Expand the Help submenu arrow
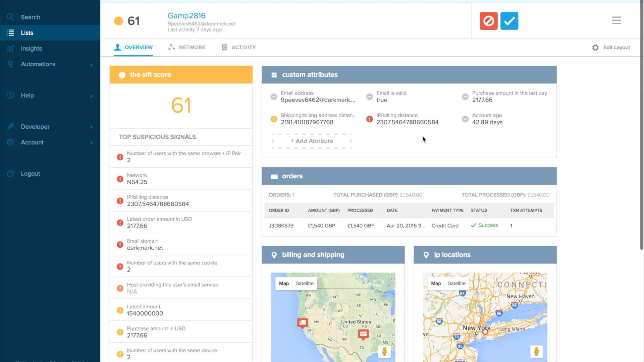The width and height of the screenshot is (644, 362). tap(92, 96)
